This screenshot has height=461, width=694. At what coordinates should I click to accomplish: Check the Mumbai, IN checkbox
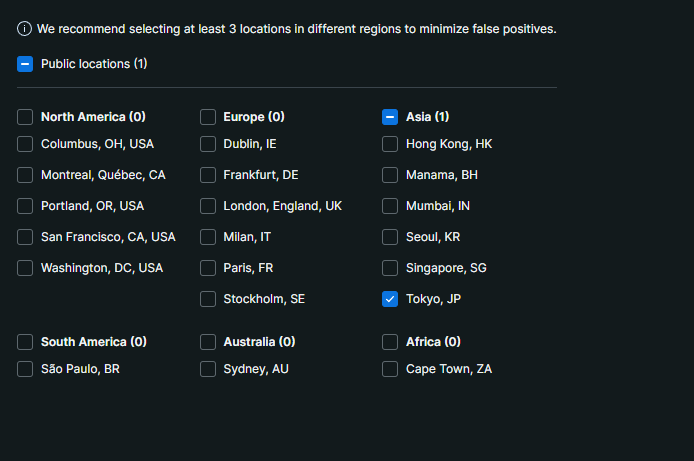(x=390, y=206)
